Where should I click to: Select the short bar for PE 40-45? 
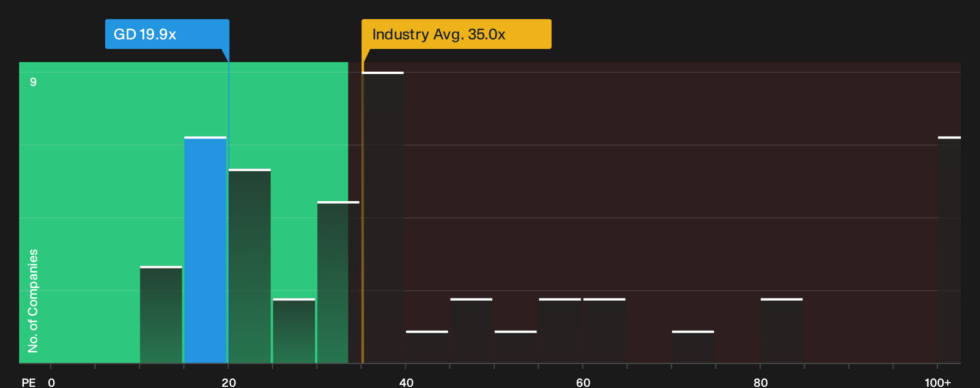click(427, 347)
